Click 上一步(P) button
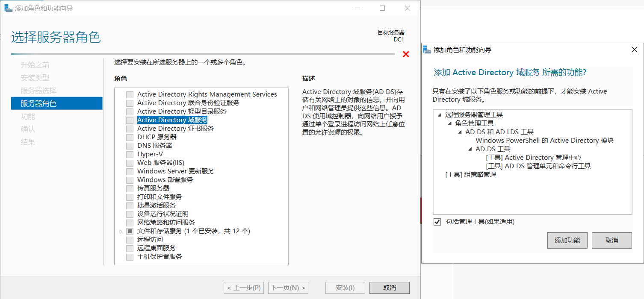The height and width of the screenshot is (299, 644). (x=244, y=288)
